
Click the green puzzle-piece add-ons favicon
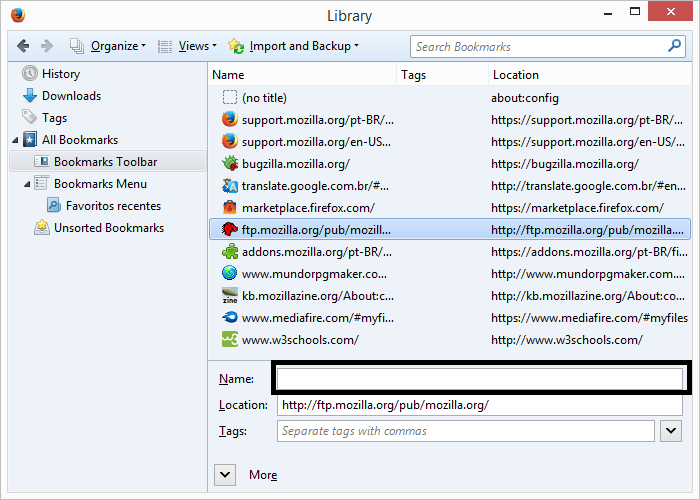coord(229,251)
